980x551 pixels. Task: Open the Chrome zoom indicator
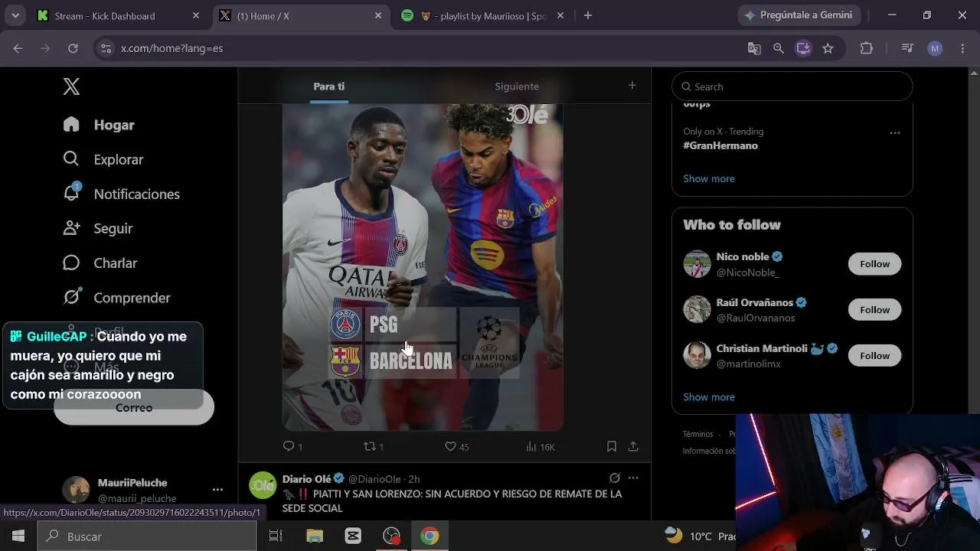779,48
